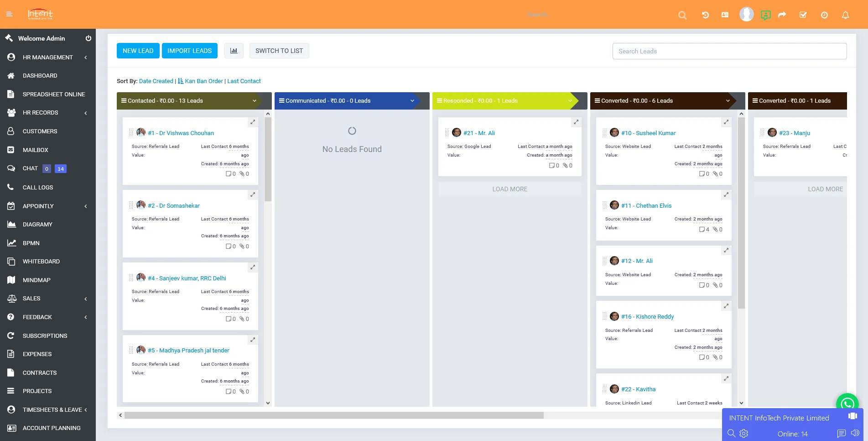868x441 pixels.
Task: Click the horizontal kanban scrollbar
Action: click(334, 415)
